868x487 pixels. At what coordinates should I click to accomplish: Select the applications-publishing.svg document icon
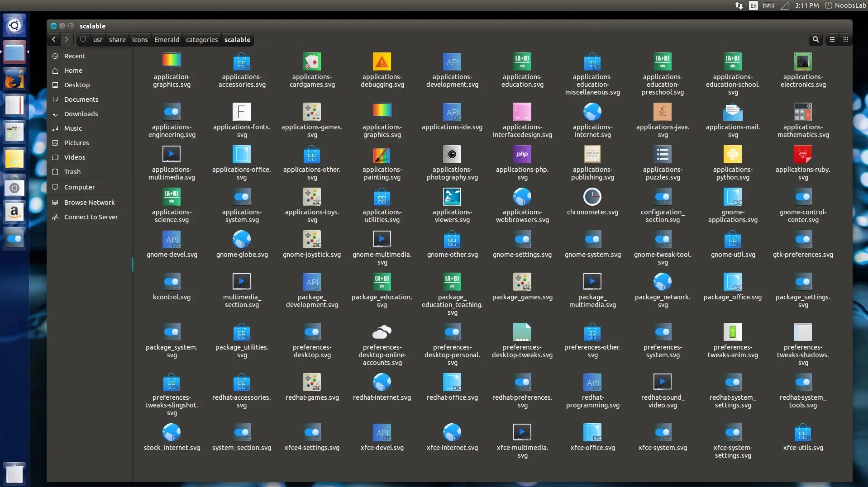[x=592, y=154]
